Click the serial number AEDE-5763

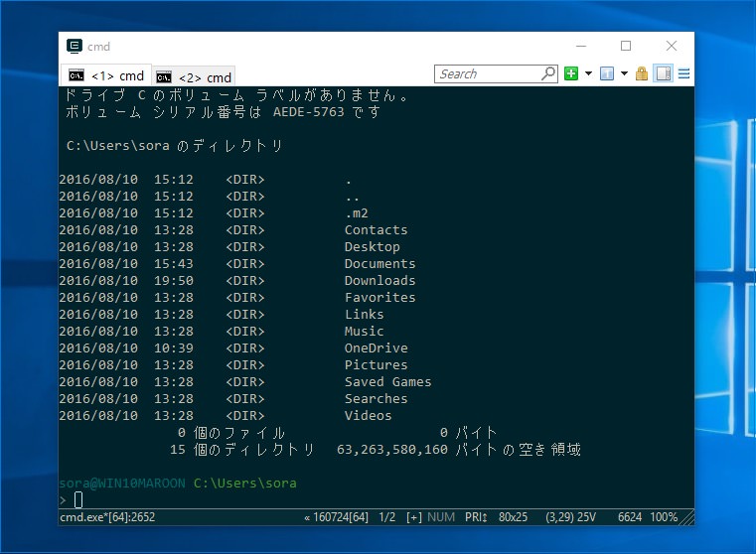coord(309,112)
